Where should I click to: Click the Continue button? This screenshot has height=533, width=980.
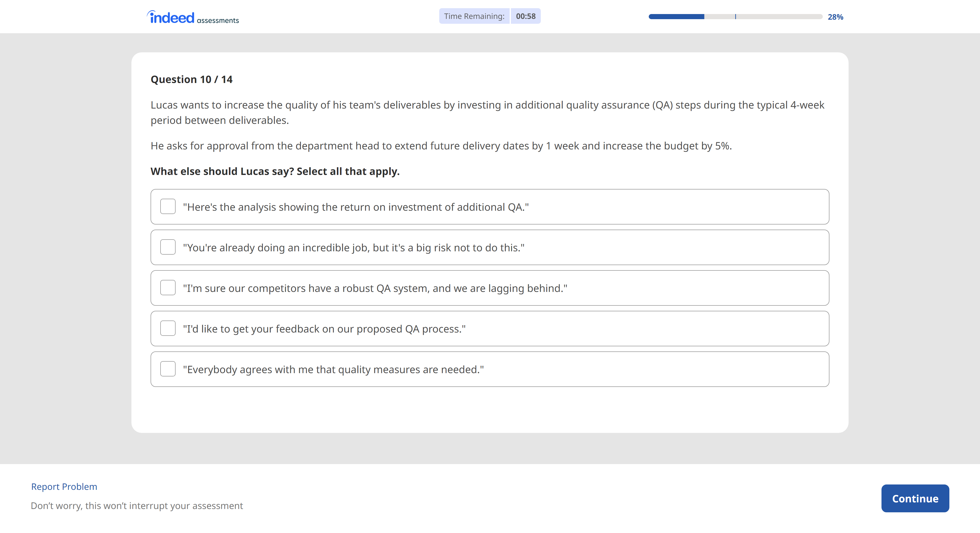[x=915, y=498]
